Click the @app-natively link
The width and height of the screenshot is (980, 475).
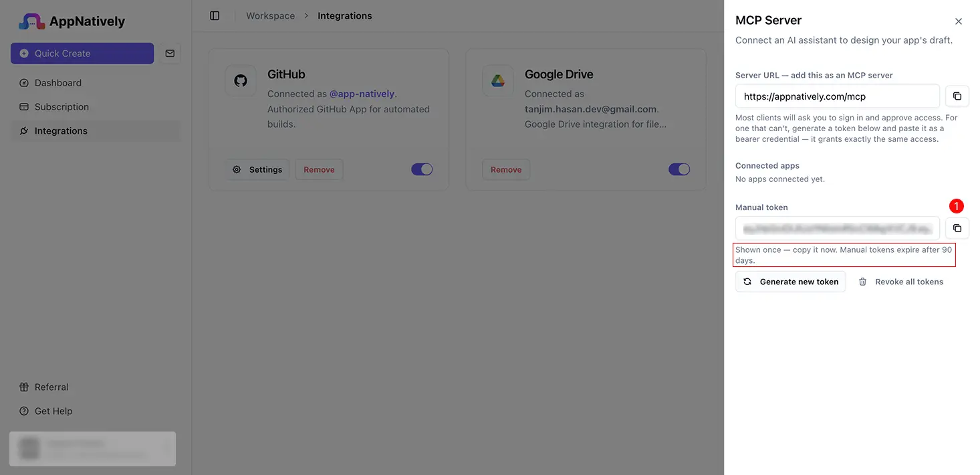point(362,94)
